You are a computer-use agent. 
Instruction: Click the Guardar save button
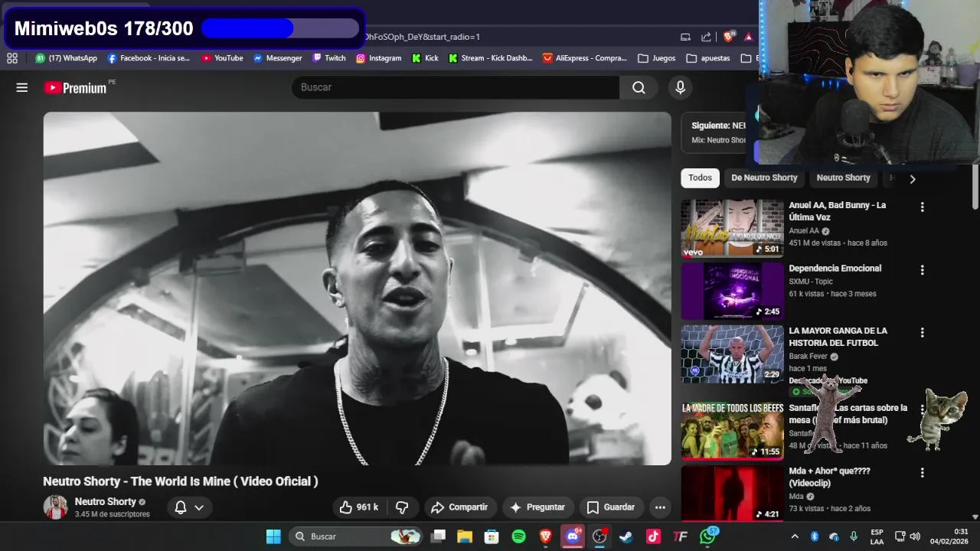click(x=611, y=507)
